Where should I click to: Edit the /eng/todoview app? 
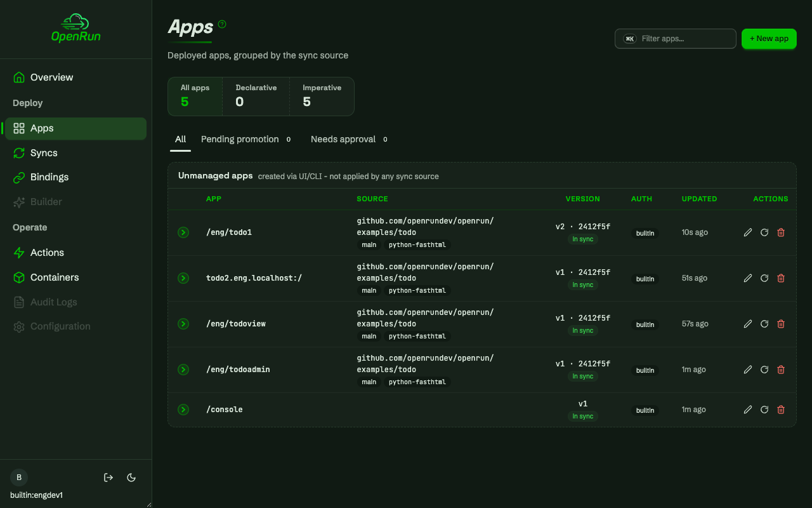(748, 324)
